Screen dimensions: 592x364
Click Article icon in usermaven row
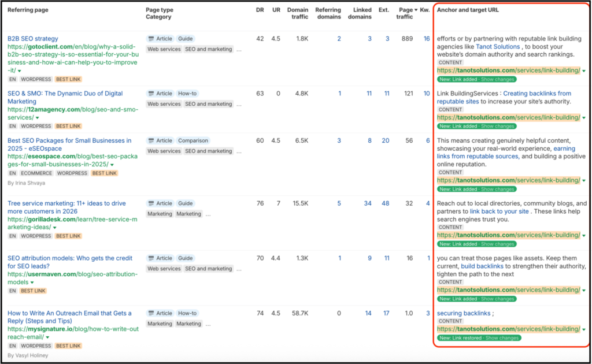pyautogui.click(x=151, y=258)
